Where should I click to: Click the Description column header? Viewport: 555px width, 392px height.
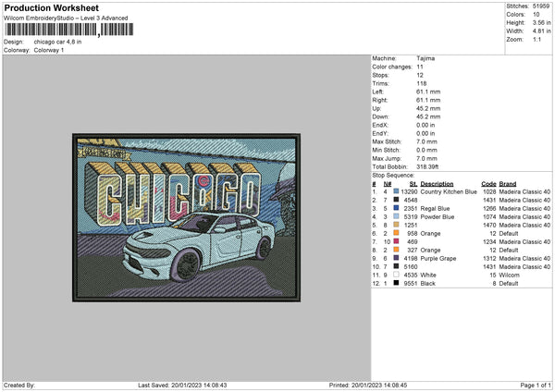[437, 184]
